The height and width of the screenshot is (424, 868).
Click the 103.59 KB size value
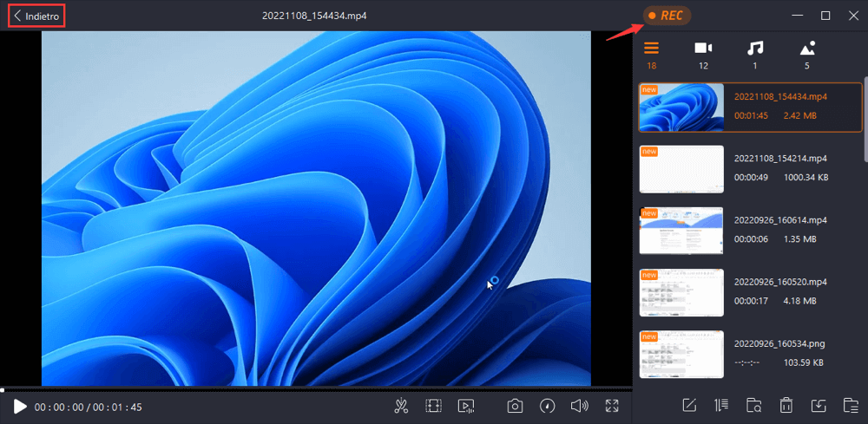[803, 363]
